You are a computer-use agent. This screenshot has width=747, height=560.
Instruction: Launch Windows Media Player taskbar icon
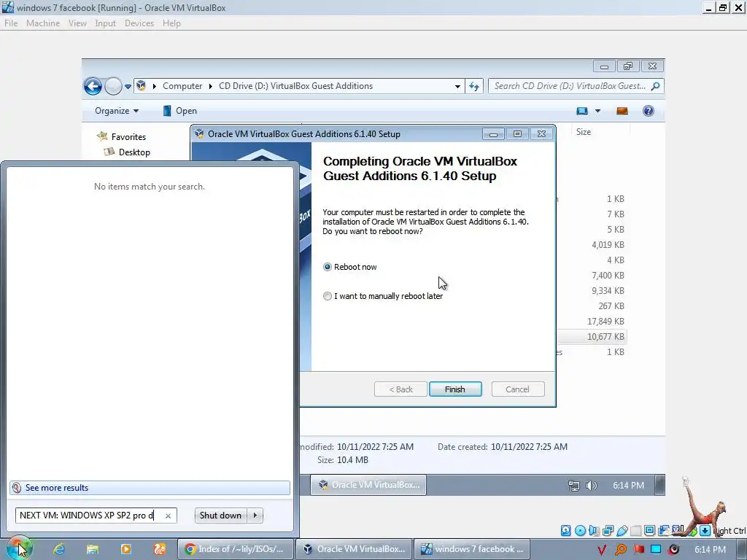click(x=126, y=549)
